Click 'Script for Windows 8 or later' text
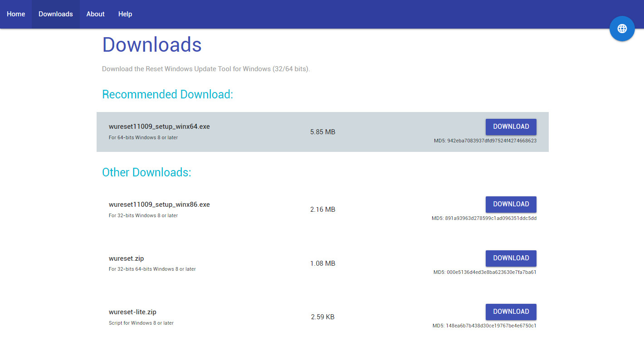This screenshot has width=644, height=341. [x=141, y=323]
